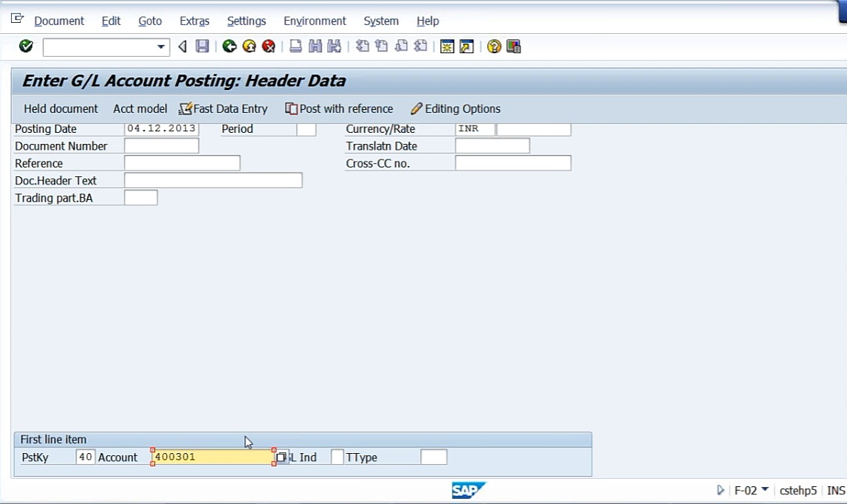Click the Trading part.BA input field

[x=141, y=198]
